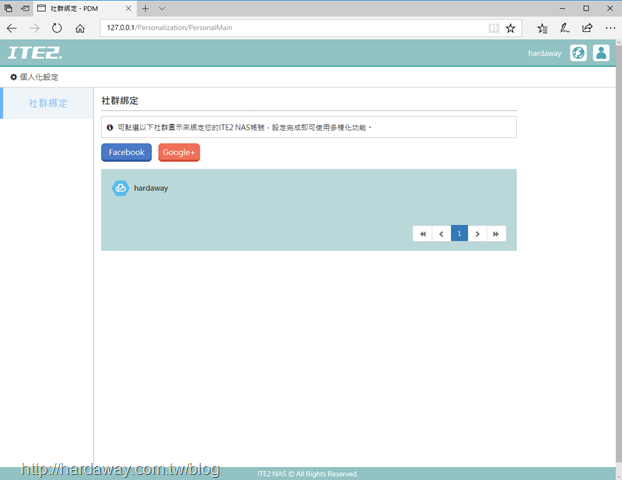Go to previous page in pagination
The width and height of the screenshot is (622, 480).
point(441,234)
